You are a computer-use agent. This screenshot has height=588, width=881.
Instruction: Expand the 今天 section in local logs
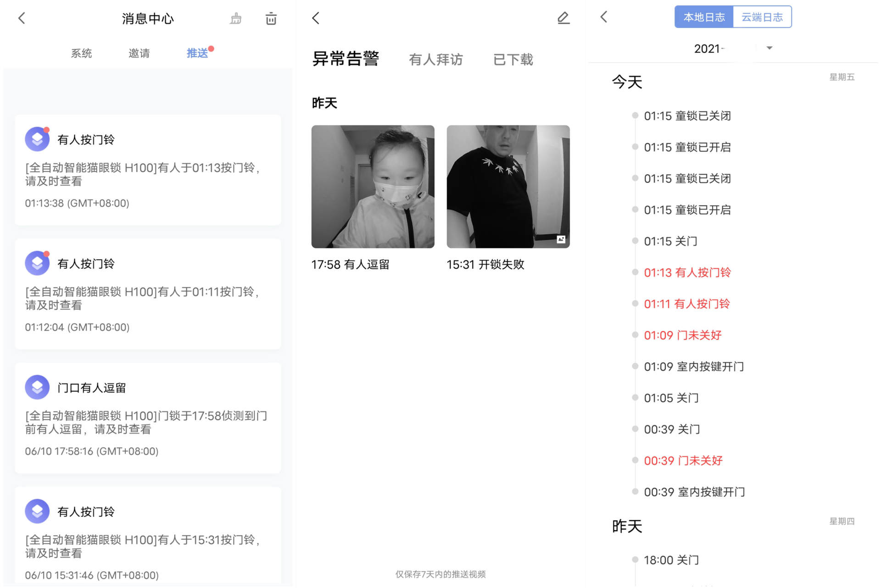click(627, 82)
